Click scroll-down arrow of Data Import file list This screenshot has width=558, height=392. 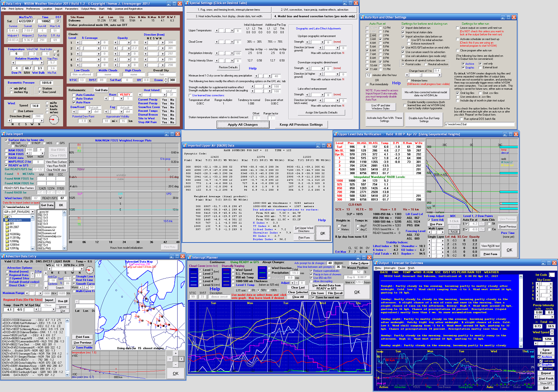[64, 248]
